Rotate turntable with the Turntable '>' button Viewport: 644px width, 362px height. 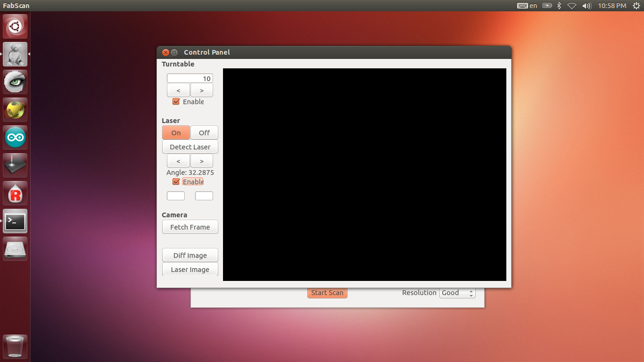[202, 90]
